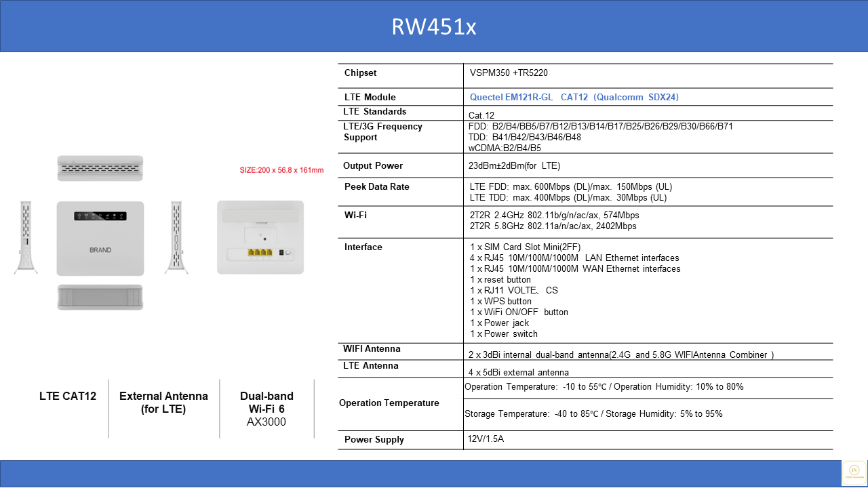
Task: Click the Quectel EM121R-GL CAT12 blue text
Action: [574, 97]
